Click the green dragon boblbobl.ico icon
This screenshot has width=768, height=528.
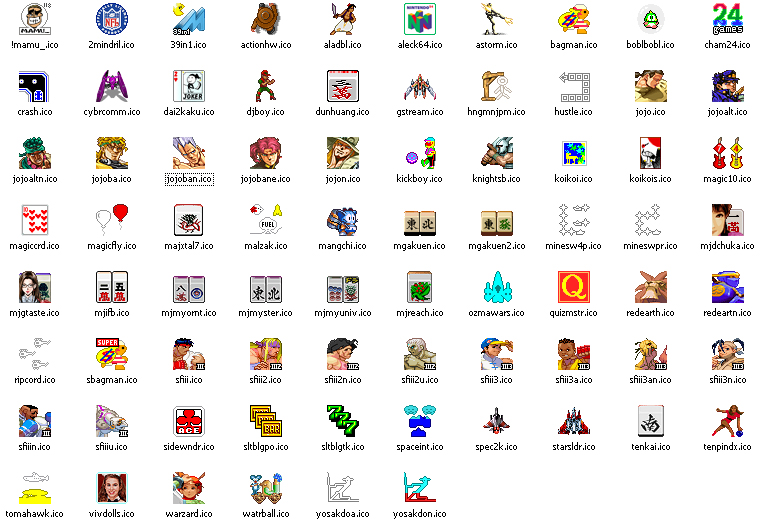pyautogui.click(x=650, y=19)
